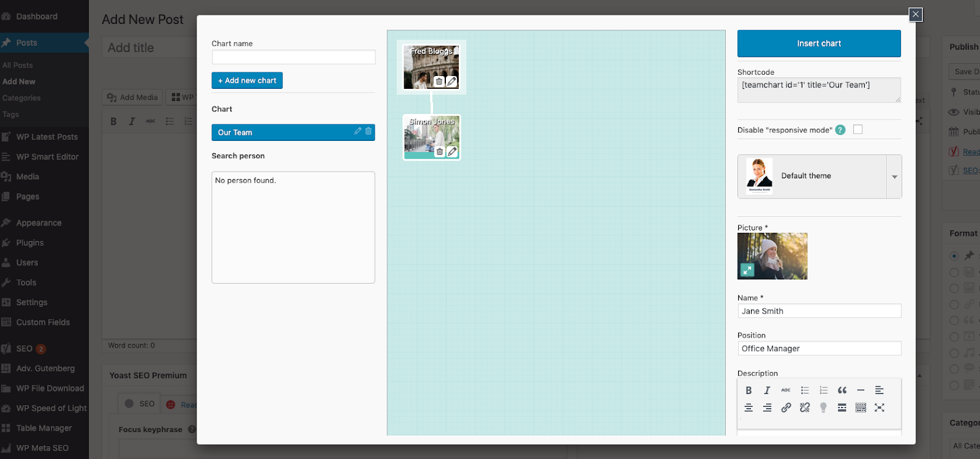Image resolution: width=980 pixels, height=459 pixels.
Task: Insert bulleted list in Description editor
Action: click(x=805, y=390)
